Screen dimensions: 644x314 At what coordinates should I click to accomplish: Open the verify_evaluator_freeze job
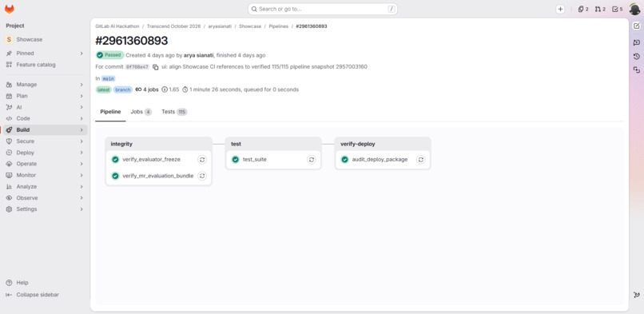click(x=151, y=159)
